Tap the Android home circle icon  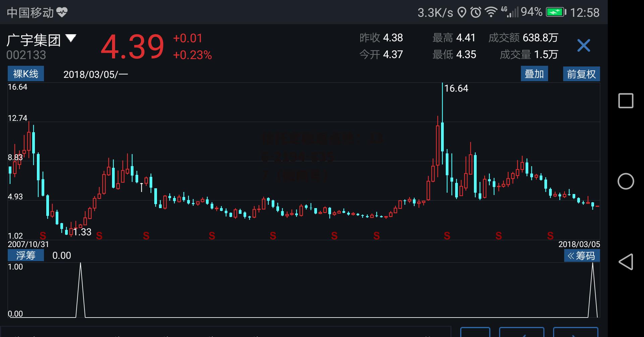pyautogui.click(x=626, y=181)
